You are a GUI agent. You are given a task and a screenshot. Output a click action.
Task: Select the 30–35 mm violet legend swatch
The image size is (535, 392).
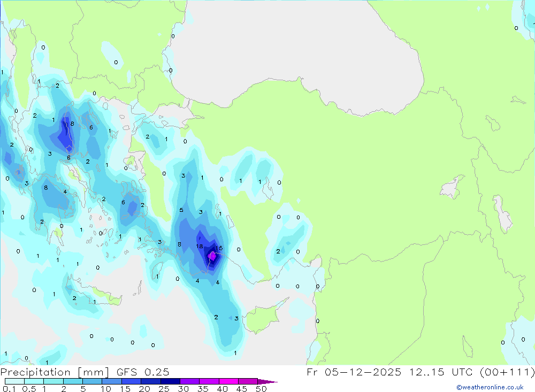click(x=189, y=381)
